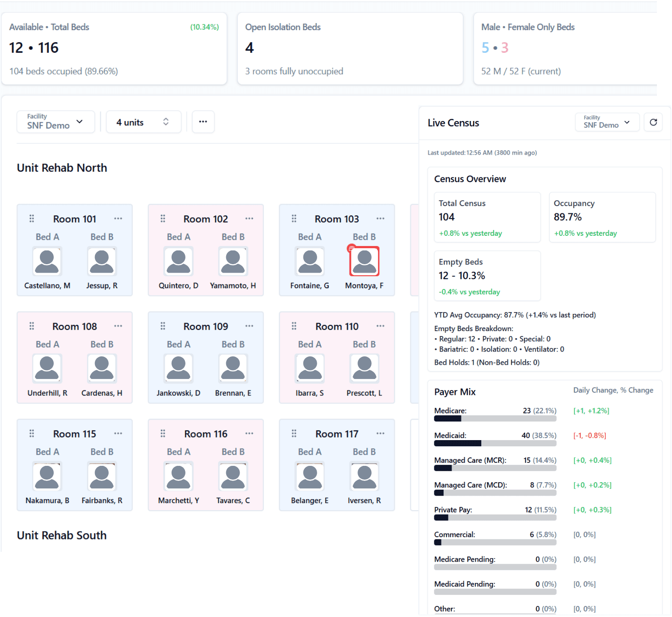
Task: Click Room 110 drag handle
Action: tap(294, 326)
